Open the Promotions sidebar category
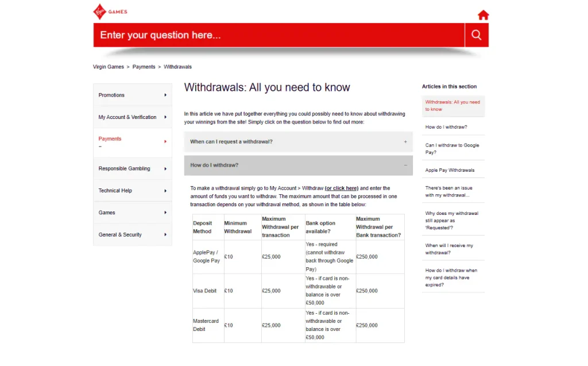 pos(133,95)
